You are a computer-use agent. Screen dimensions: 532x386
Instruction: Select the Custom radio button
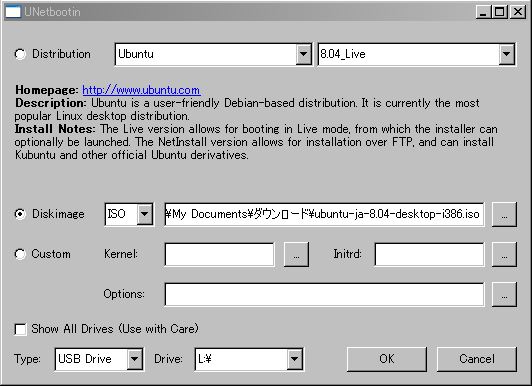(20, 254)
